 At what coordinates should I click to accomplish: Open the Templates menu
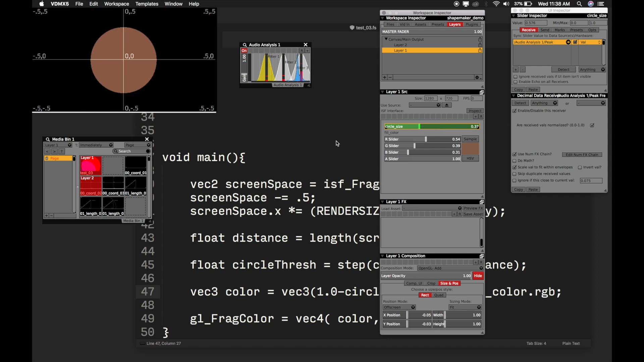click(x=147, y=4)
